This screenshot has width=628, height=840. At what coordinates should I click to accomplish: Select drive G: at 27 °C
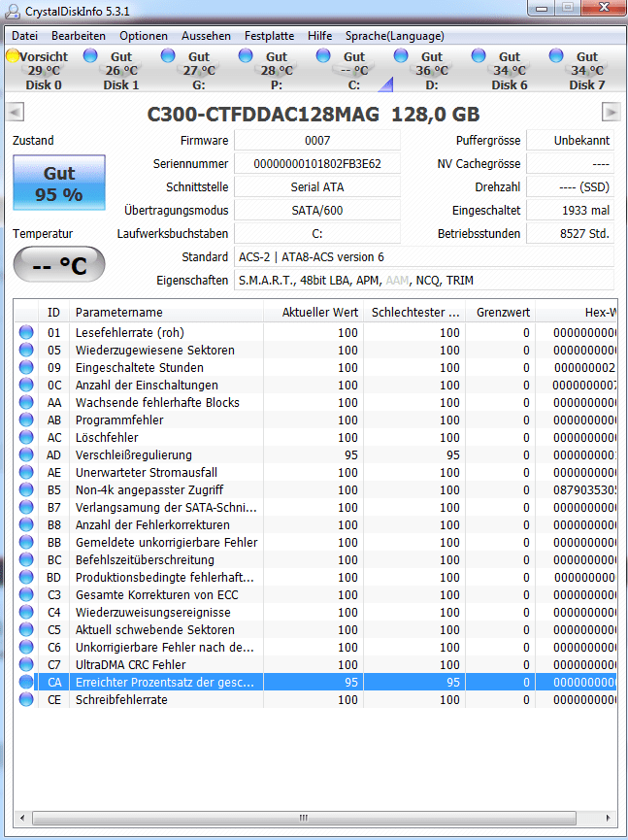pos(199,70)
